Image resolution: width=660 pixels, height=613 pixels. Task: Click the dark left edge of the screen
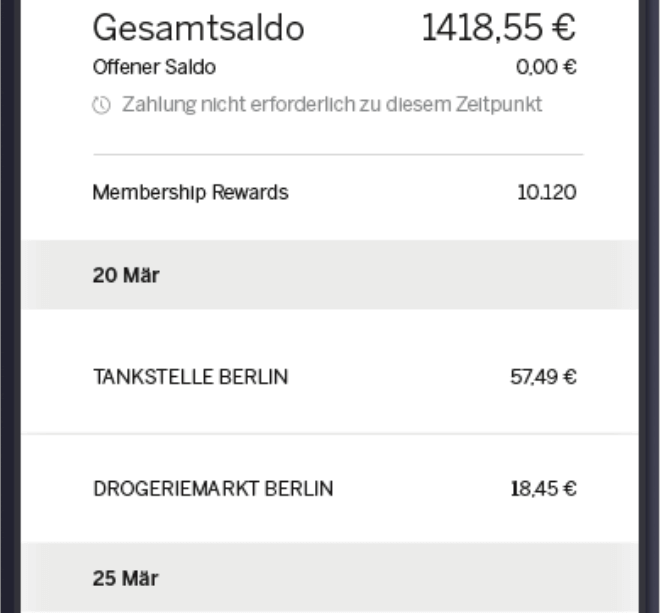[x=9, y=300]
